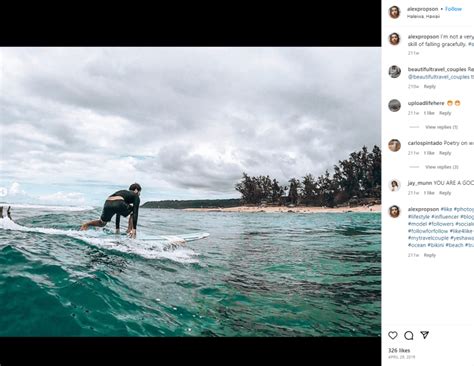Open alexpropson's avatar in the post header
The width and height of the screenshot is (474, 366).
394,12
